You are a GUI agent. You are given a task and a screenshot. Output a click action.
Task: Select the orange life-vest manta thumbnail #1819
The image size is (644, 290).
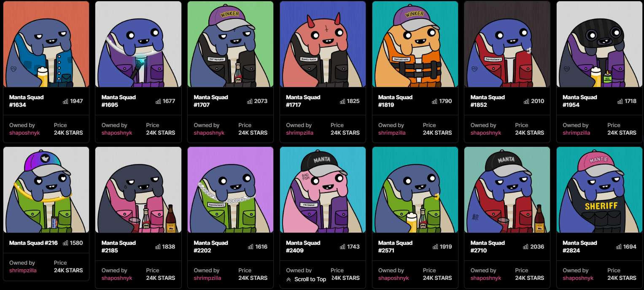(x=415, y=44)
